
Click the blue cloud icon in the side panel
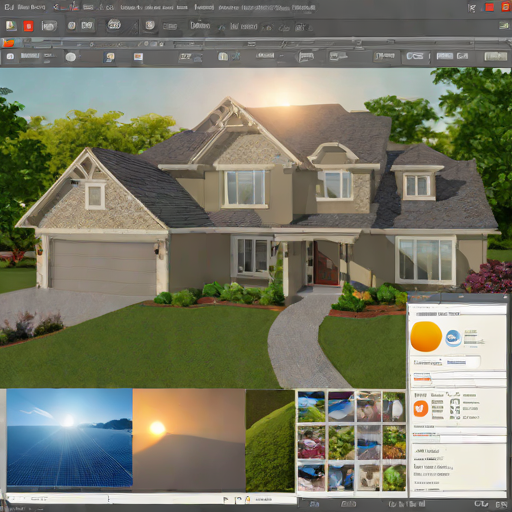[453, 338]
